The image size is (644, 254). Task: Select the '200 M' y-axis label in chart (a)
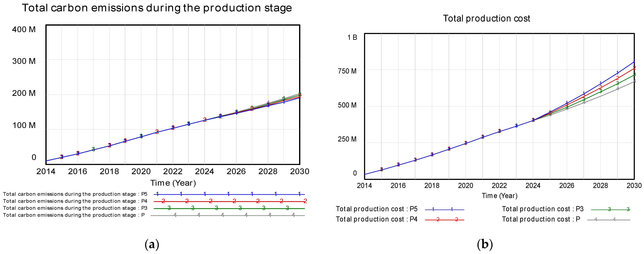click(x=24, y=93)
